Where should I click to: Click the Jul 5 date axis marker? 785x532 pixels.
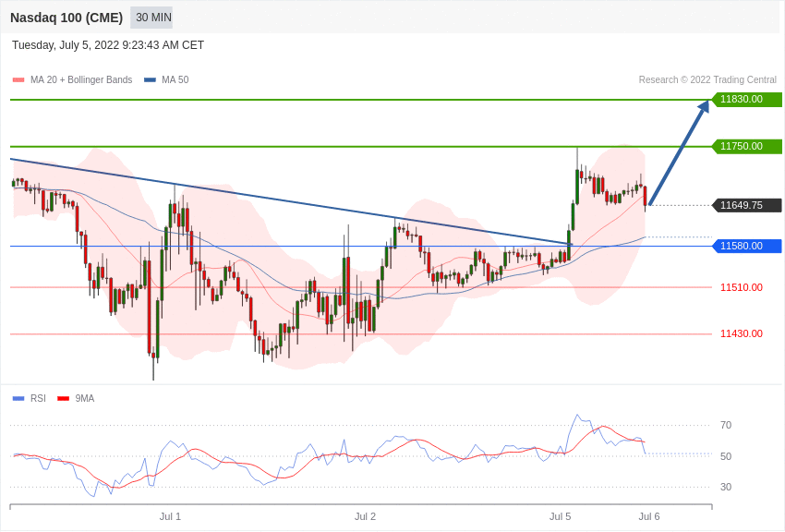coord(560,516)
